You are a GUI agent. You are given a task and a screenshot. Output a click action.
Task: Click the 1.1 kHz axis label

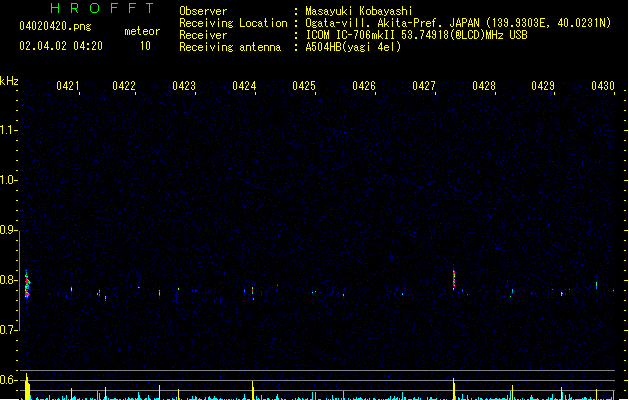(x=8, y=130)
